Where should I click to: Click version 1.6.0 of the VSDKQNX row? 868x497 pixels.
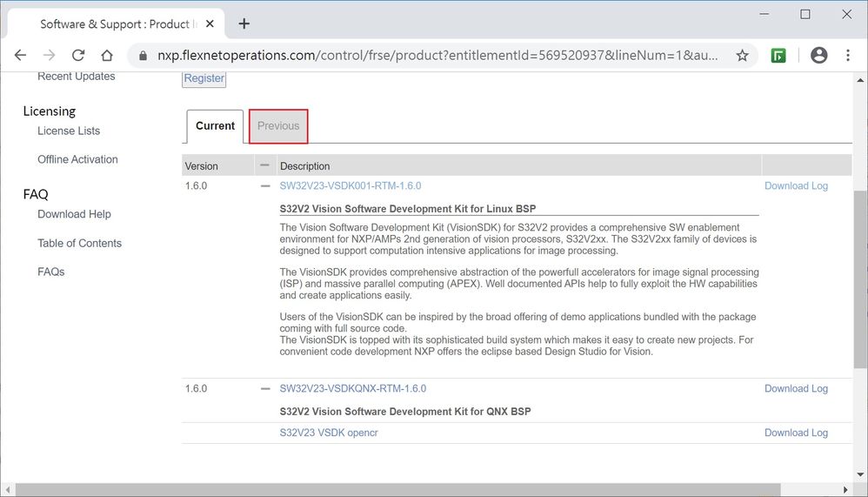pos(196,388)
